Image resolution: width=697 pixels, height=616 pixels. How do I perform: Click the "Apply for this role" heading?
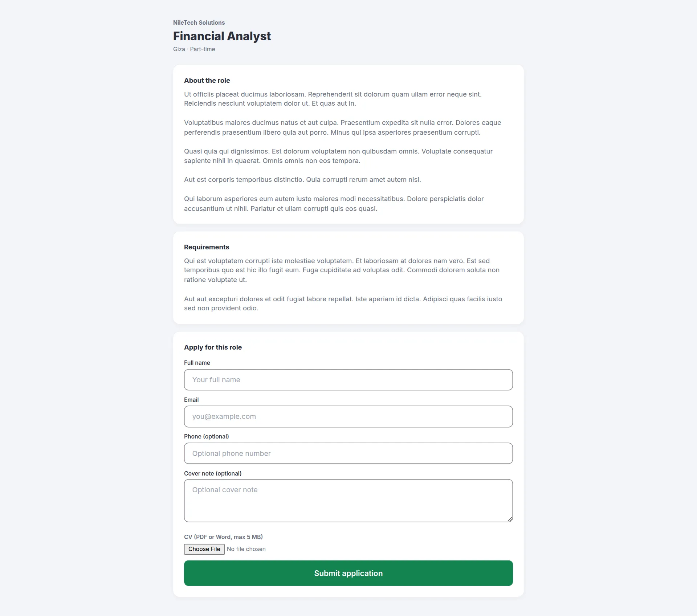pos(213,347)
